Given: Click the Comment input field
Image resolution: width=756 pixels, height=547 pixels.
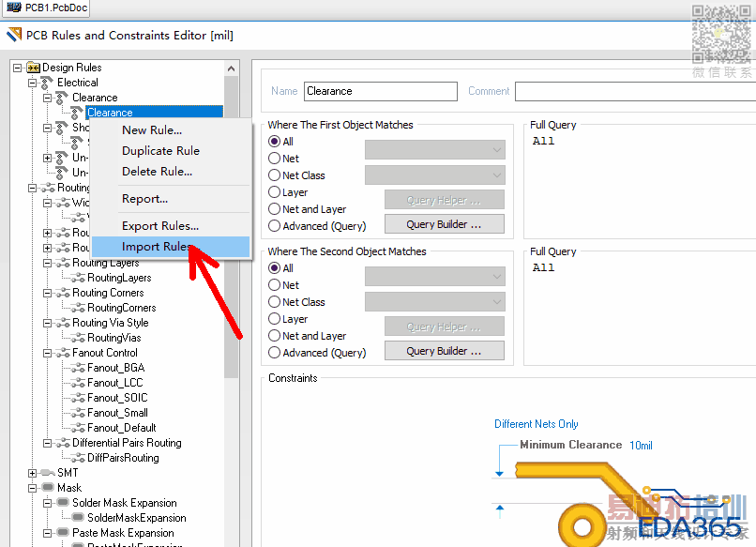Looking at the screenshot, I should pos(635,91).
